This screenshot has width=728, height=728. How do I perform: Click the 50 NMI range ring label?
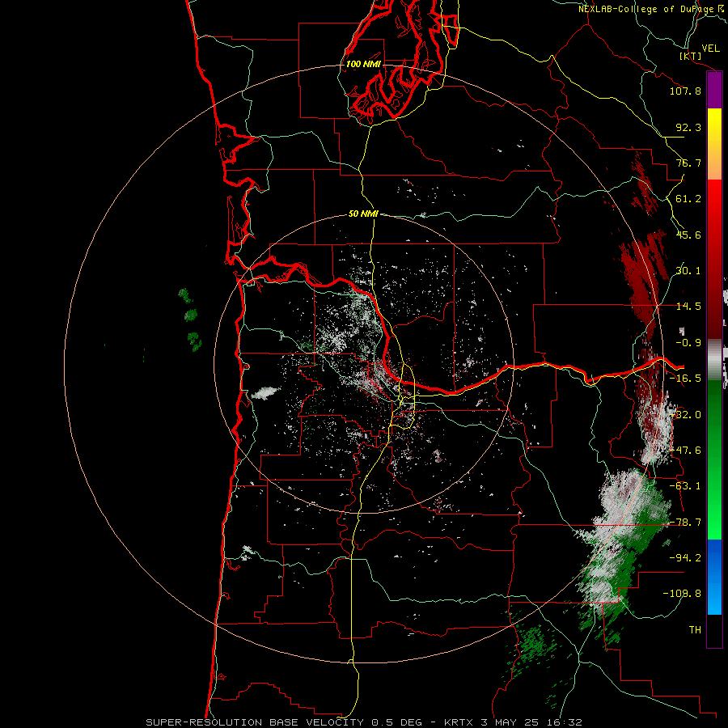[x=363, y=214]
